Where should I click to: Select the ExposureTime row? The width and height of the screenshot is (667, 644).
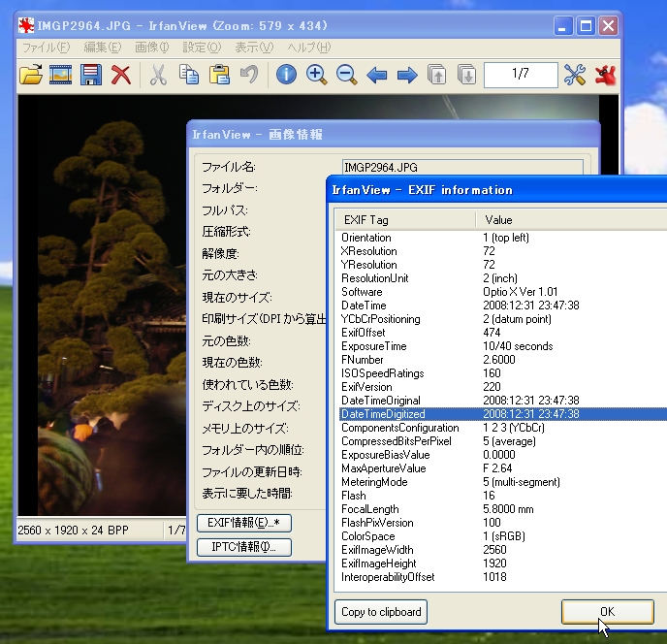[x=503, y=346]
